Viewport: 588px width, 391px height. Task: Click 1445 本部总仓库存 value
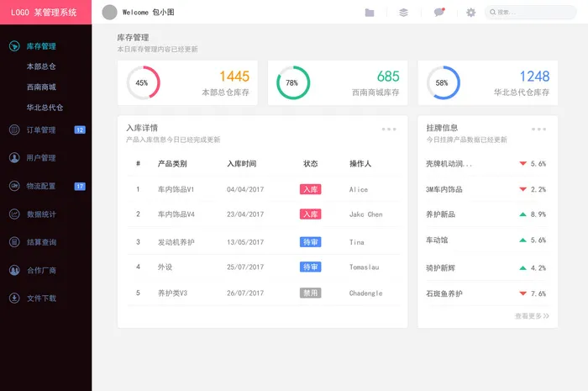coord(234,77)
